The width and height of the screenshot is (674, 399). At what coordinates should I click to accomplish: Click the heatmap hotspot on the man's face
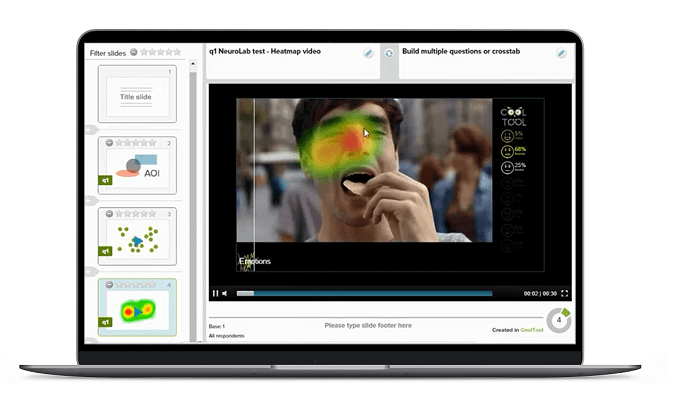coord(352,141)
